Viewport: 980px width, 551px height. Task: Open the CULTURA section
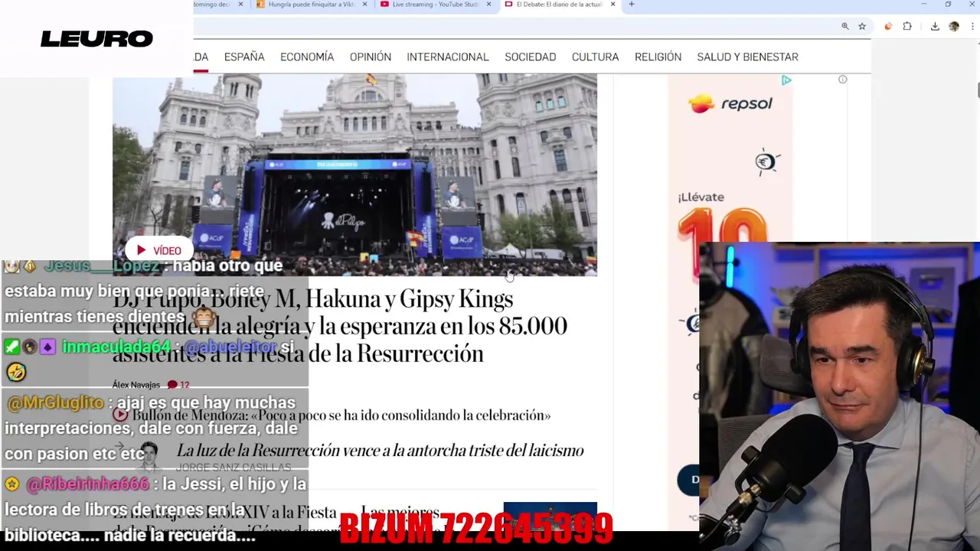(595, 57)
